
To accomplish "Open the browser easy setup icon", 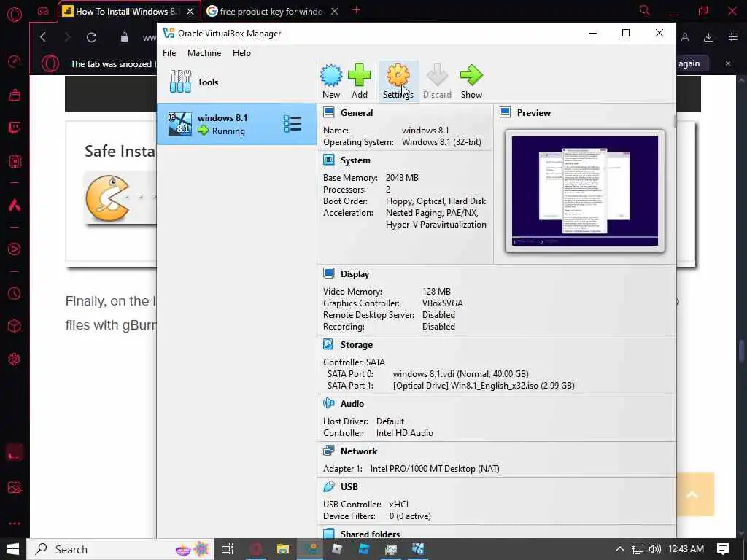I will point(732,37).
